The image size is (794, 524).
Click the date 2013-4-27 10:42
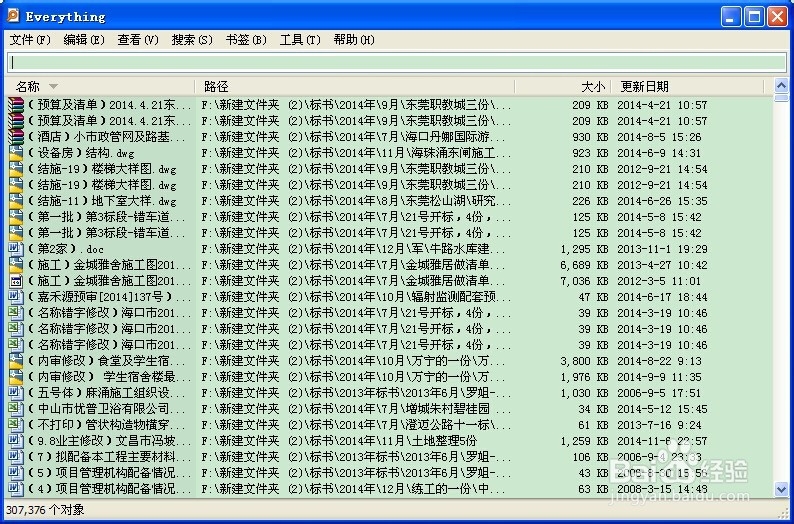(662, 265)
